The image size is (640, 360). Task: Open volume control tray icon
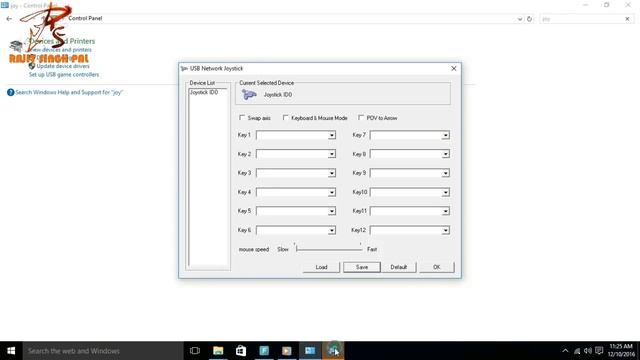(588, 351)
